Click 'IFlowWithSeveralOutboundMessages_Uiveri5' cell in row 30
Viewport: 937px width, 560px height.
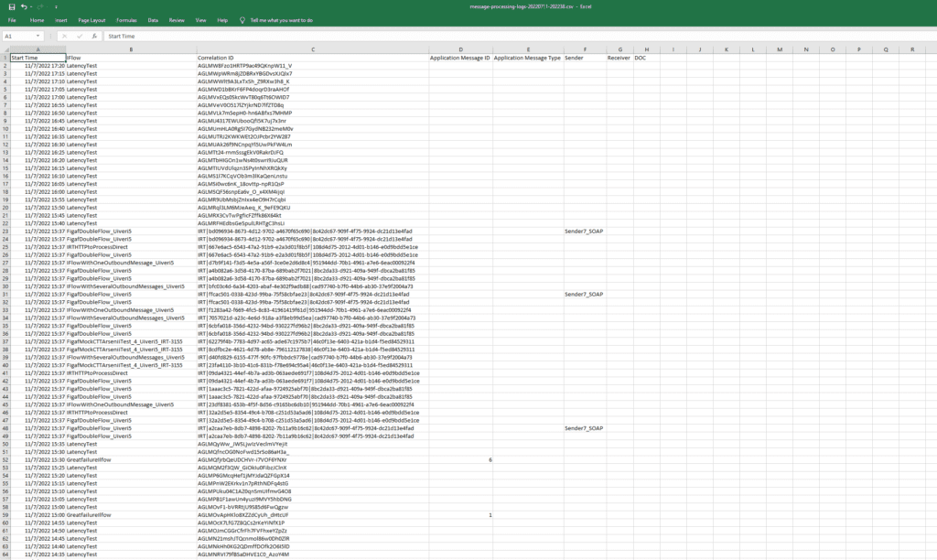click(131, 286)
